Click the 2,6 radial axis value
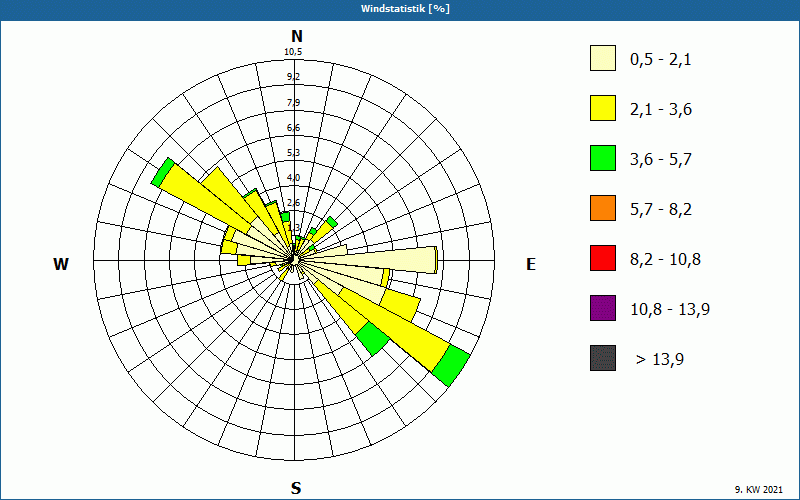Viewport: 800px width, 500px height. (293, 203)
